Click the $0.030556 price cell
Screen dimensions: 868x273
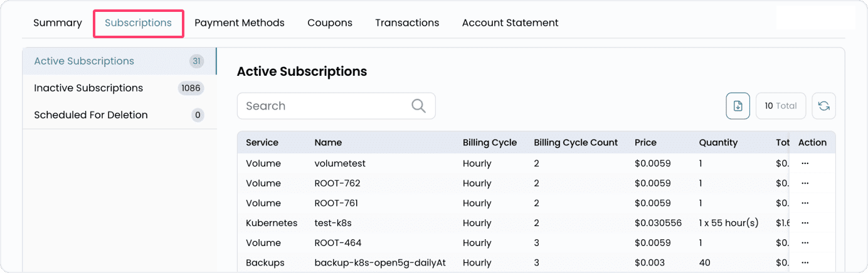pos(659,223)
